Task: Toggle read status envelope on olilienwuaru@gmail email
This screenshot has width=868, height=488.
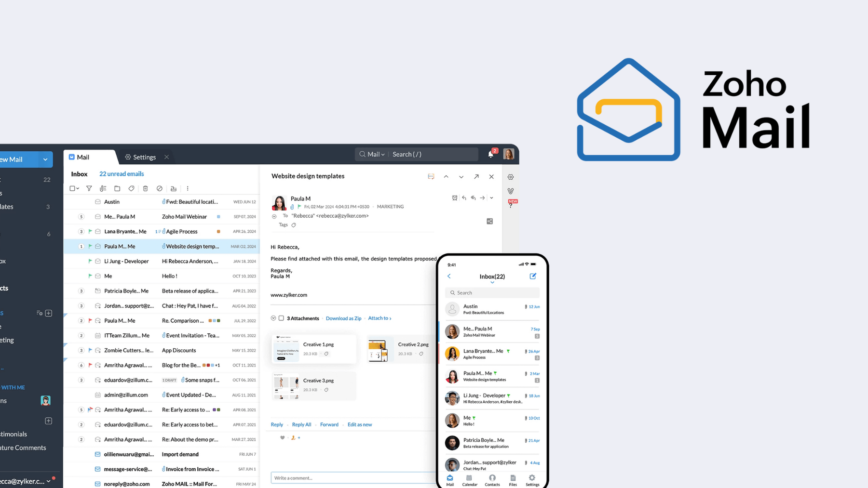Action: [98, 454]
